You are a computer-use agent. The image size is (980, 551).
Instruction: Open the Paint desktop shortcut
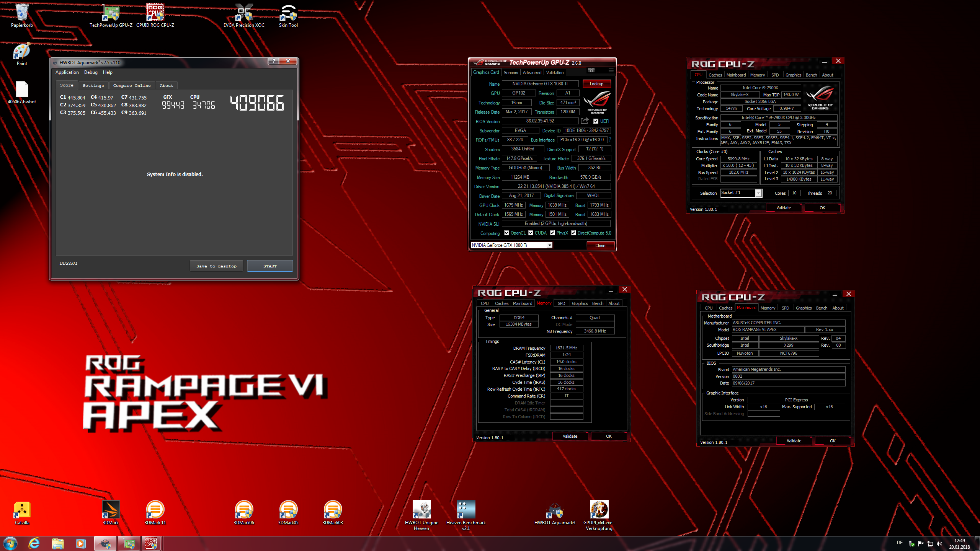click(22, 54)
